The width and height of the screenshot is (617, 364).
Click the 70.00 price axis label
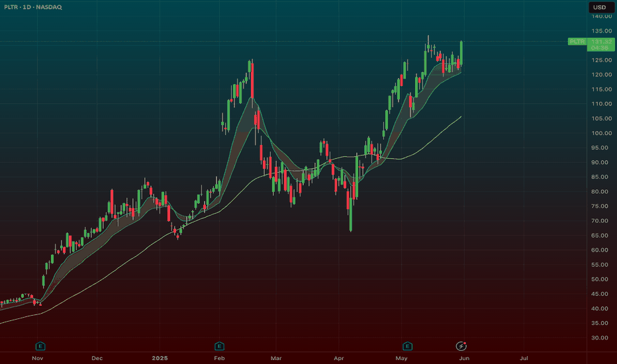[x=600, y=221]
